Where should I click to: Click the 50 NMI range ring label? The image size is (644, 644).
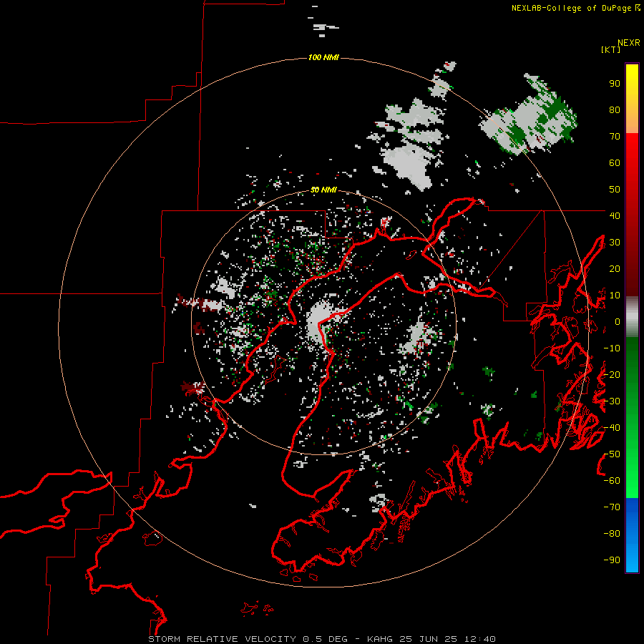pos(323,190)
